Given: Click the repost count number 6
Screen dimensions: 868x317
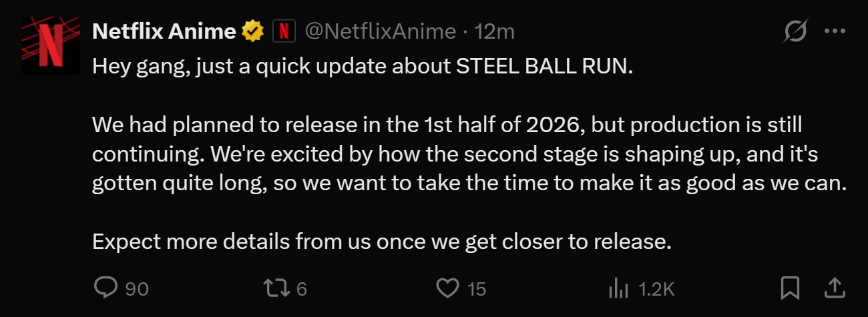Looking at the screenshot, I should [x=301, y=289].
